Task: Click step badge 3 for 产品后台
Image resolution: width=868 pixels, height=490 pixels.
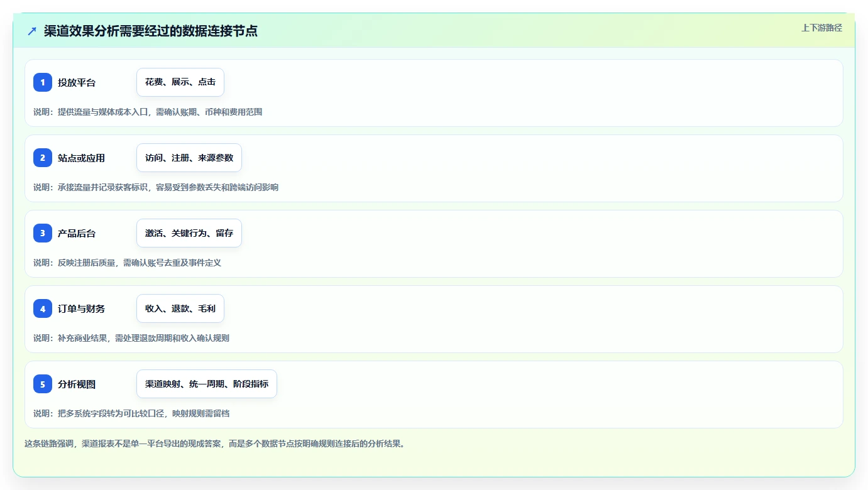Action: (x=43, y=233)
